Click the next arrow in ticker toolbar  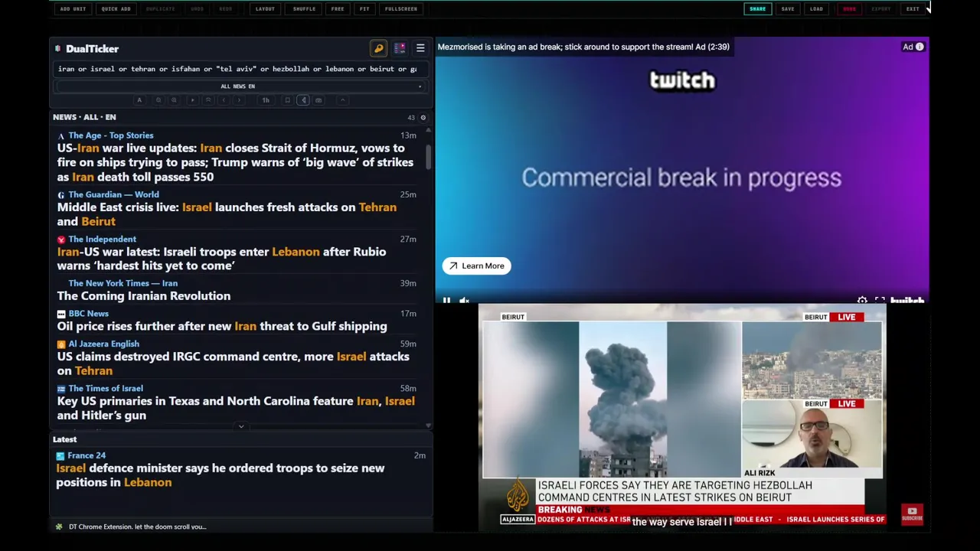[x=239, y=100]
